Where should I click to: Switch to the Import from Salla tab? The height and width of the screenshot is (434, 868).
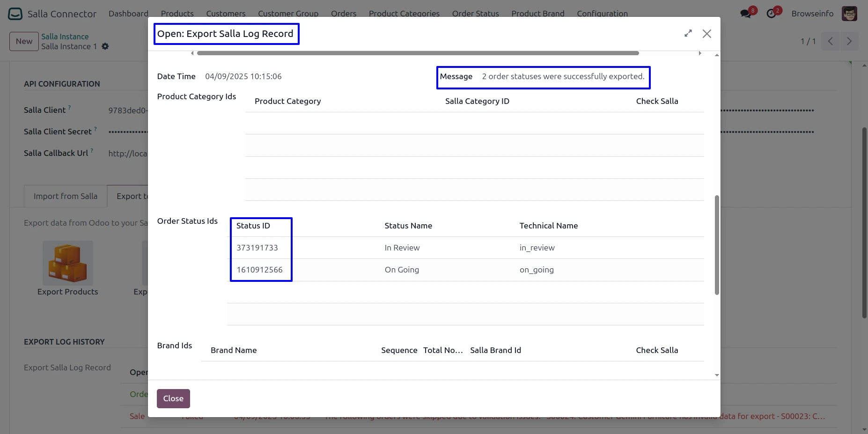tap(66, 196)
